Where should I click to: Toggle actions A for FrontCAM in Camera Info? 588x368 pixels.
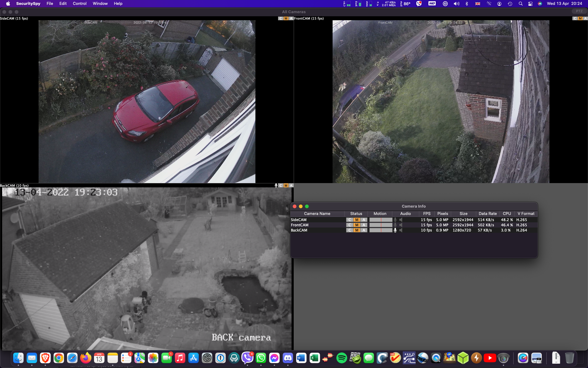point(364,225)
